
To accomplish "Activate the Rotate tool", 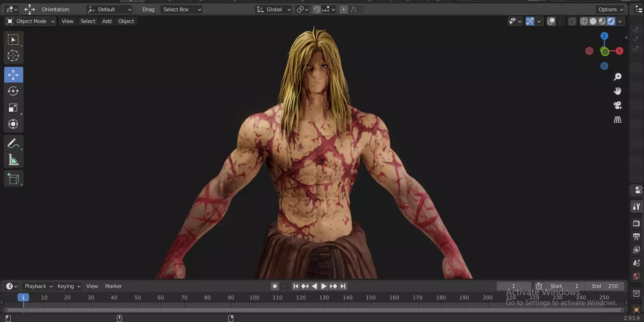I will [13, 91].
